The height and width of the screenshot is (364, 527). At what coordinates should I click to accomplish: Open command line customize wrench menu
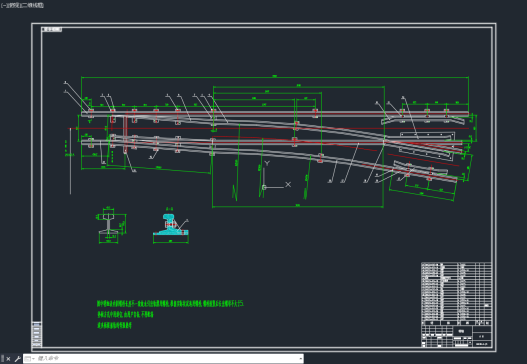(x=17, y=359)
